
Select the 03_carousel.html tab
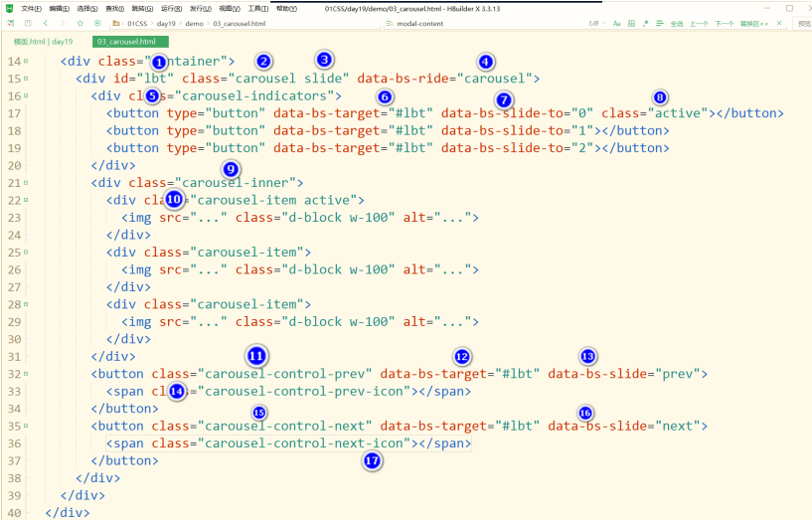tap(130, 42)
